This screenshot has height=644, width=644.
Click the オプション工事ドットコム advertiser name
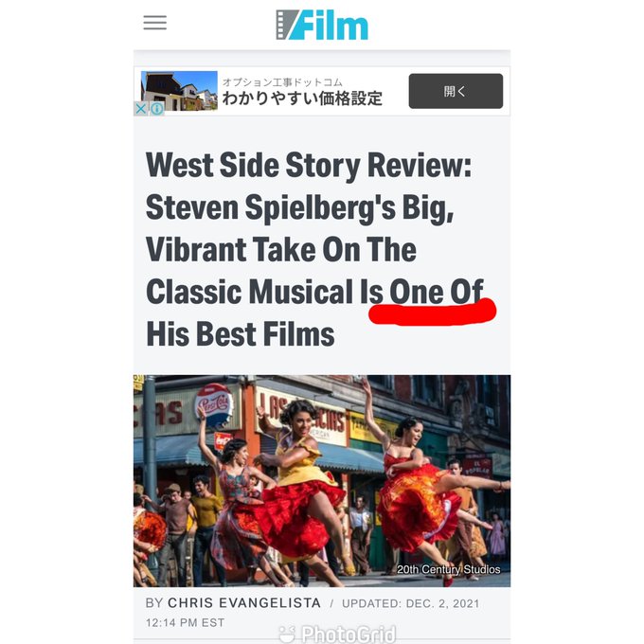coord(282,82)
